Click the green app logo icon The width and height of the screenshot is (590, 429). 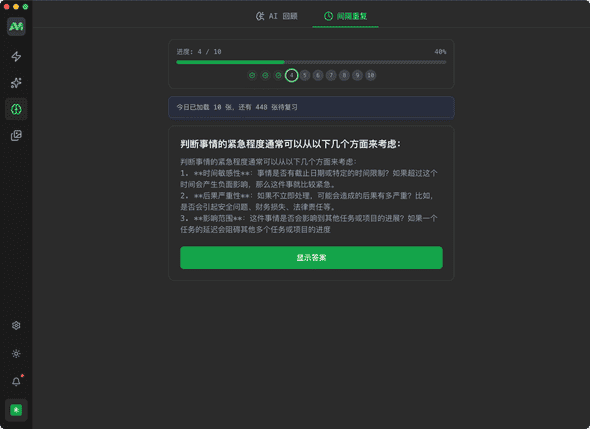16,26
